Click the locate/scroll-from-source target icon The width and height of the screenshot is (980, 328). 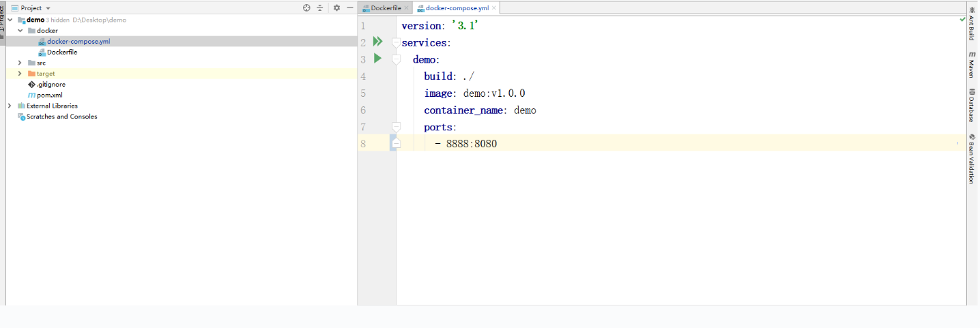pos(306,8)
